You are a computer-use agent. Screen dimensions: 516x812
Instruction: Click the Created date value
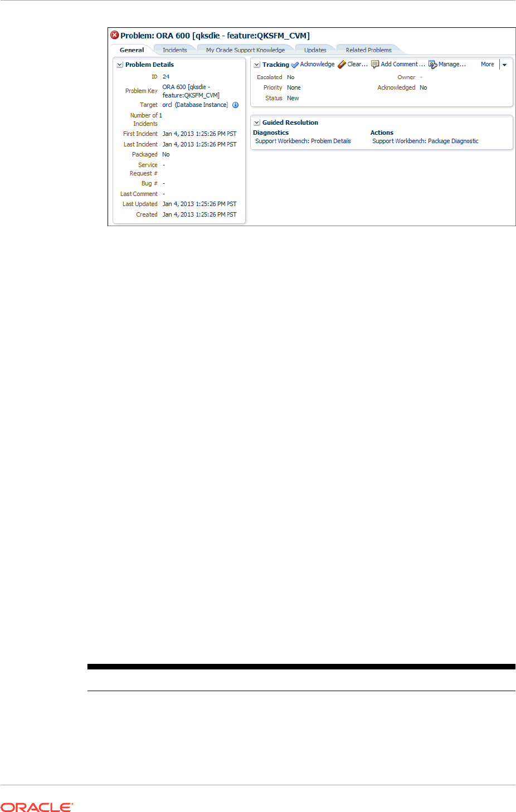click(199, 214)
